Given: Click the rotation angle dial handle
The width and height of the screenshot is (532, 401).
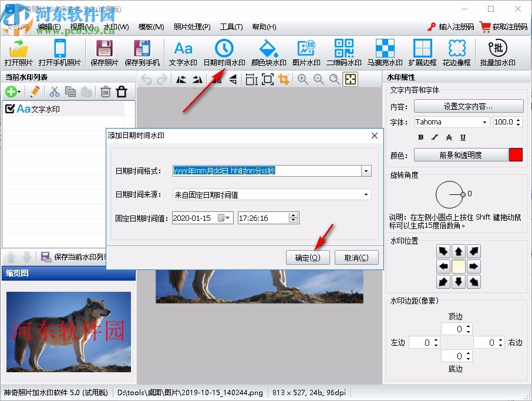Looking at the screenshot, I should [x=463, y=194].
